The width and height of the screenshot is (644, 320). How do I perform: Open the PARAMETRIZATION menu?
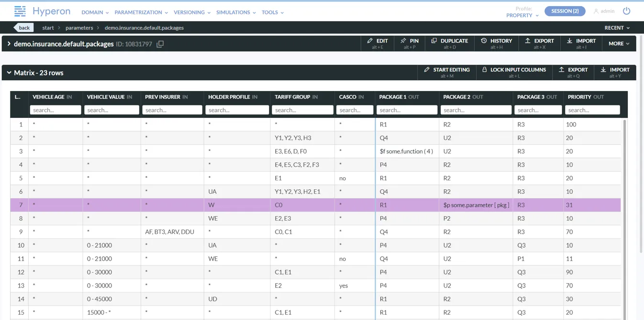tap(141, 12)
